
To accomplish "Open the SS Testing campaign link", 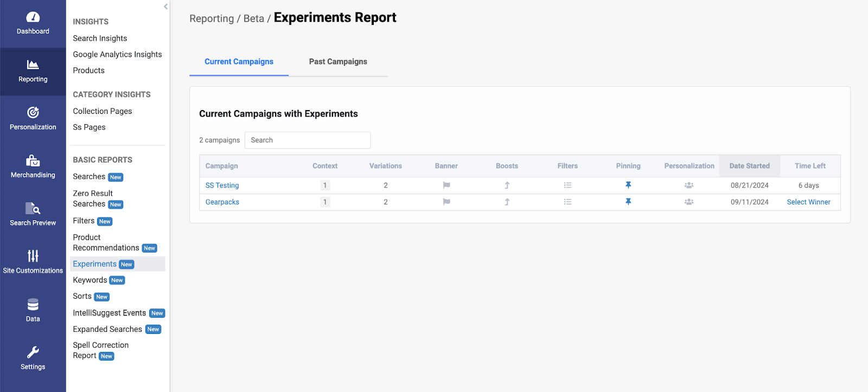I will (x=222, y=185).
